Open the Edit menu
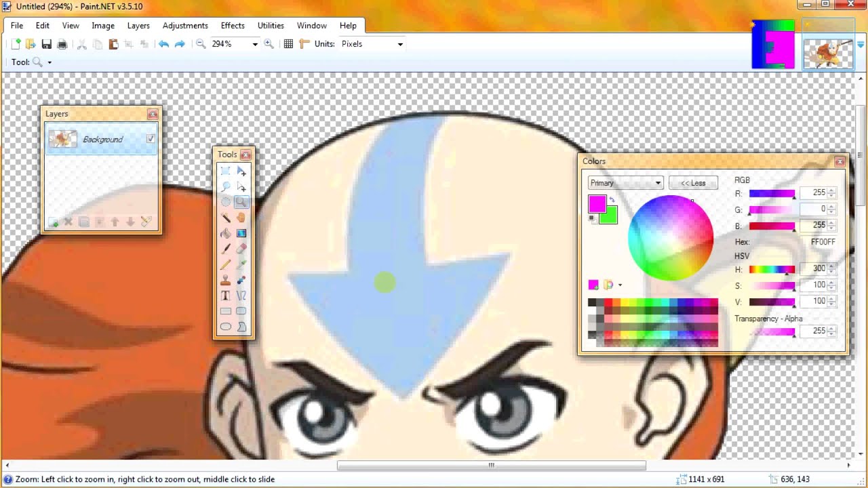The height and width of the screenshot is (488, 868). click(x=43, y=26)
